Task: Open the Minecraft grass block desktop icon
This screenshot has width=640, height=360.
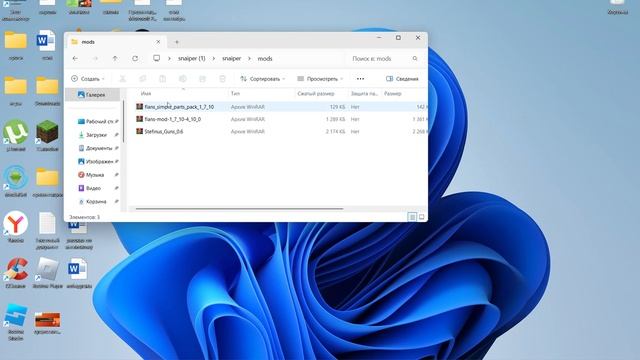Action: [x=47, y=135]
